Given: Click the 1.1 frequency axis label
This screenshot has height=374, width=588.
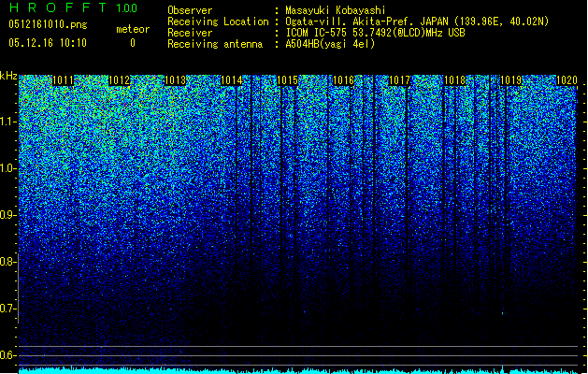Looking at the screenshot, I should coord(7,122).
